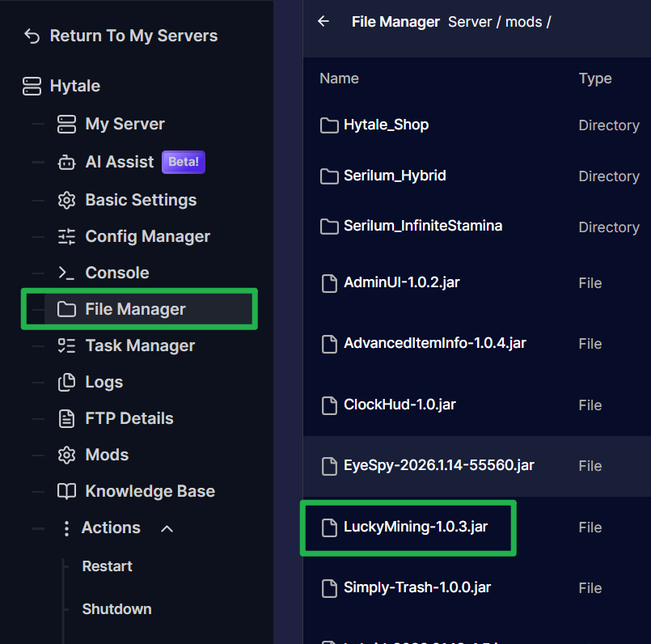
Task: Sort files by the Name column header
Action: (x=339, y=78)
